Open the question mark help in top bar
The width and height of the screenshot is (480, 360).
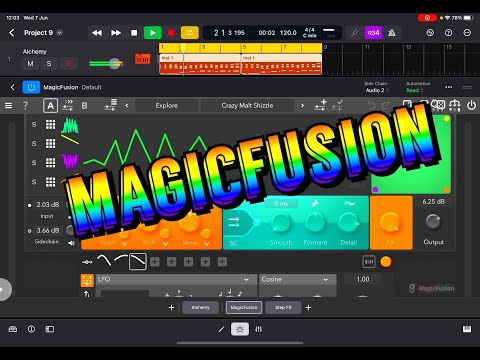pyautogui.click(x=449, y=33)
